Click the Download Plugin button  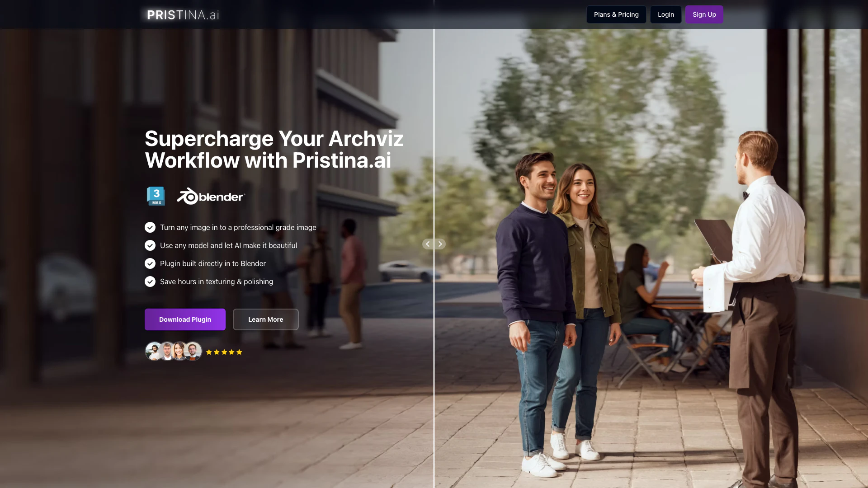(185, 319)
